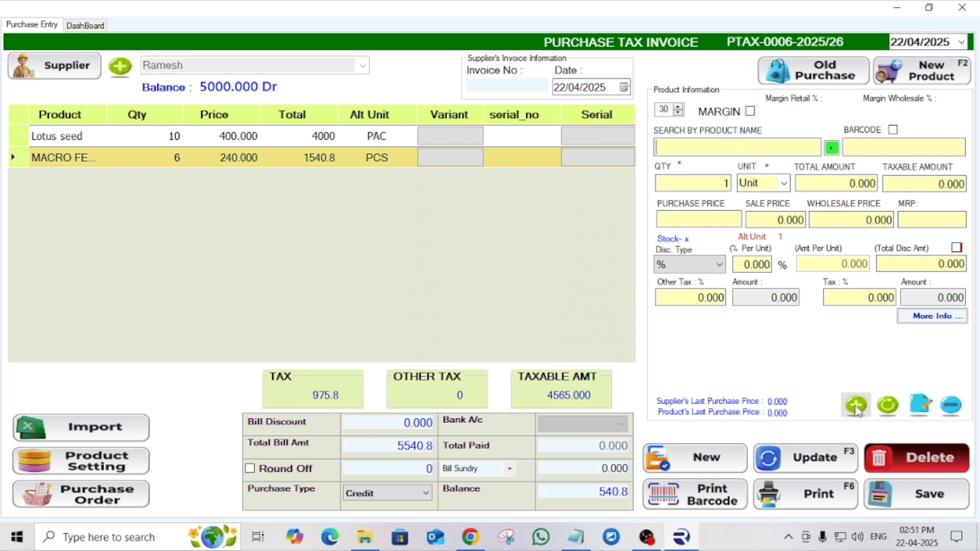Open Microsoft Store from the taskbar
This screenshot has height=551, width=980.
pyautogui.click(x=400, y=537)
